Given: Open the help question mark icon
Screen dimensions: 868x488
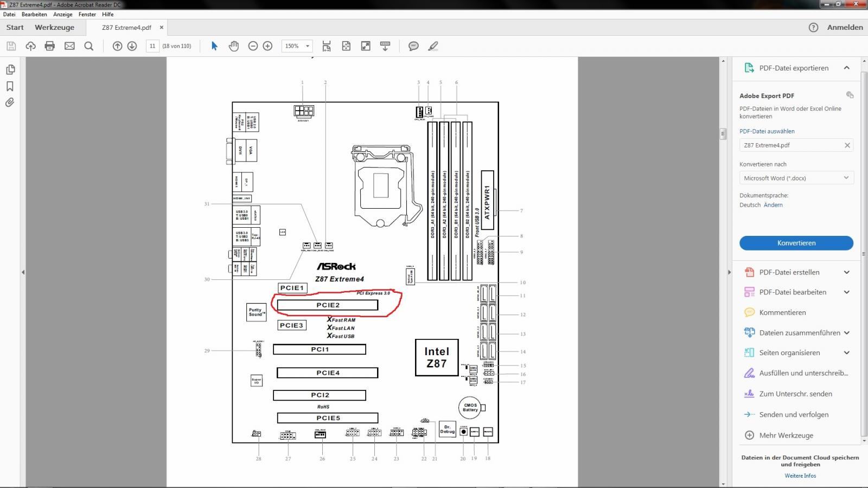Looking at the screenshot, I should [813, 27].
